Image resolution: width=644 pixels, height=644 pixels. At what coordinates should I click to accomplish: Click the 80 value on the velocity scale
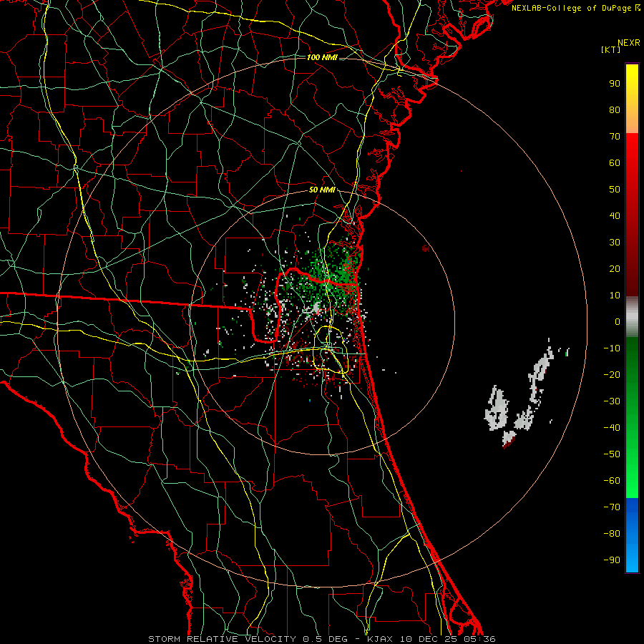point(615,110)
